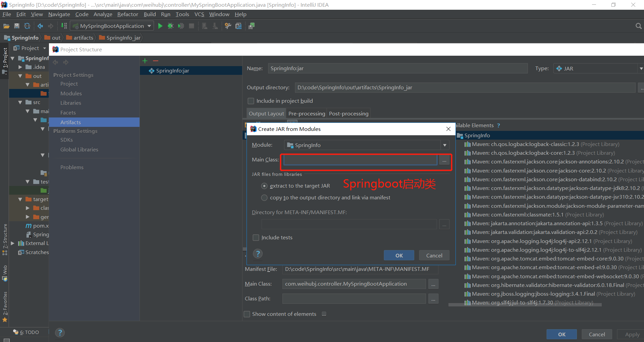Viewport: 644px width, 342px height.
Task: Click the Available Elements horizontal scrollbar
Action: click(x=525, y=305)
